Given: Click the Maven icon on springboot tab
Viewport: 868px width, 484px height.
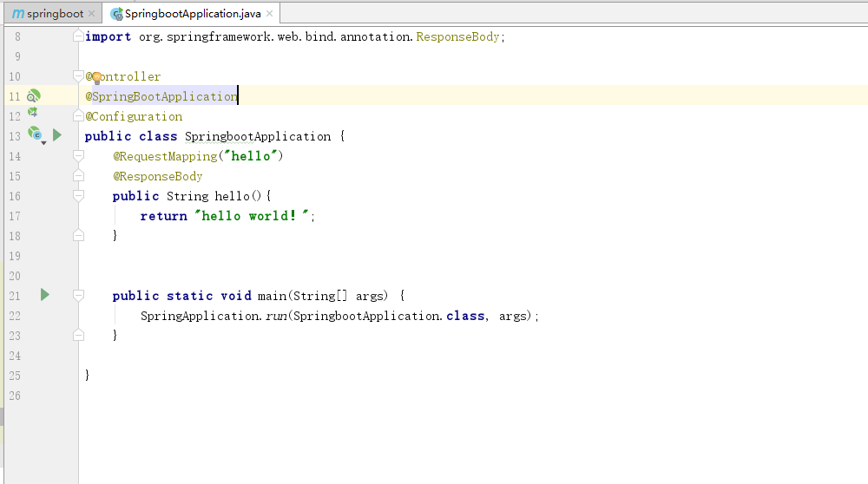Looking at the screenshot, I should (17, 14).
